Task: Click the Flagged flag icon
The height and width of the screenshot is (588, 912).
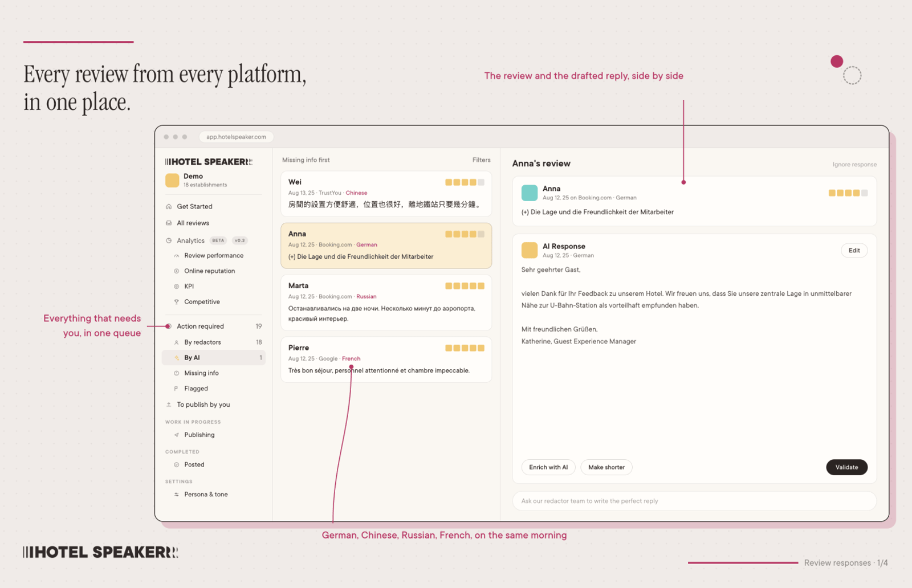Action: tap(177, 389)
